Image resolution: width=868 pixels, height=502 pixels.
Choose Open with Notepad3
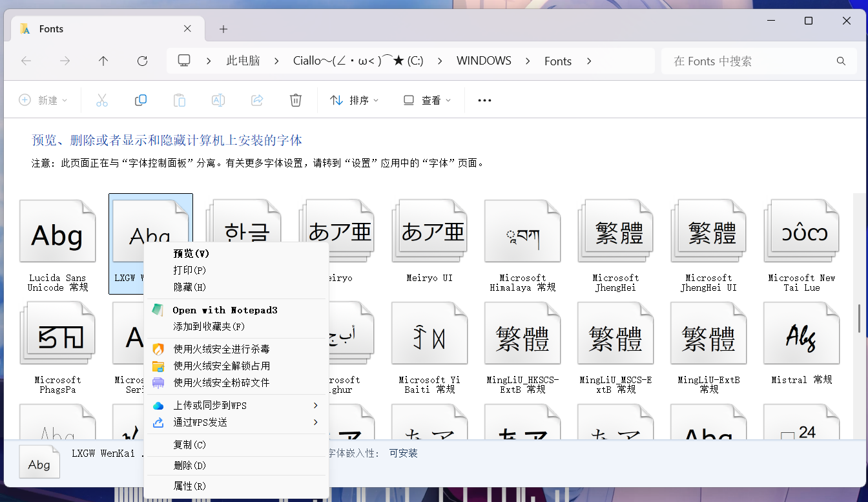(236, 310)
